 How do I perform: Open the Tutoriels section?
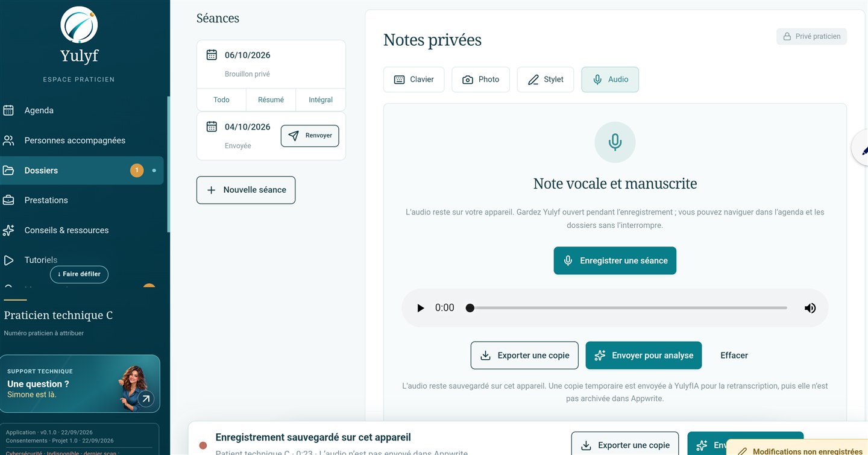[x=82, y=260]
